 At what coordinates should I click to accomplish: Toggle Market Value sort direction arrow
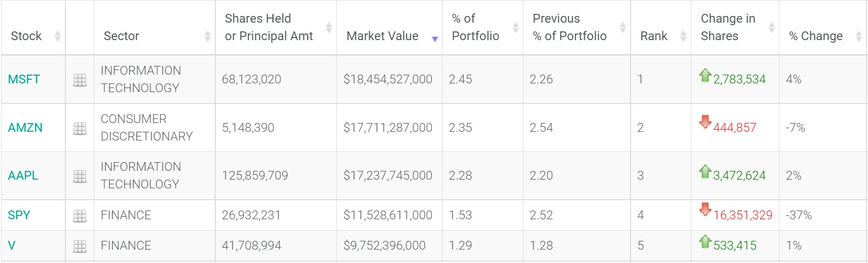click(435, 39)
